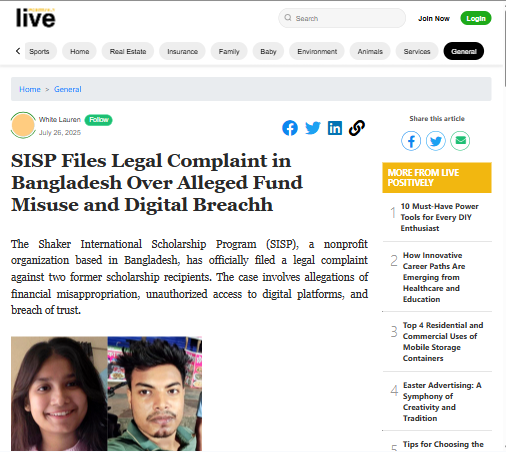
Task: Share article on Facebook via solid icon
Action: point(290,128)
